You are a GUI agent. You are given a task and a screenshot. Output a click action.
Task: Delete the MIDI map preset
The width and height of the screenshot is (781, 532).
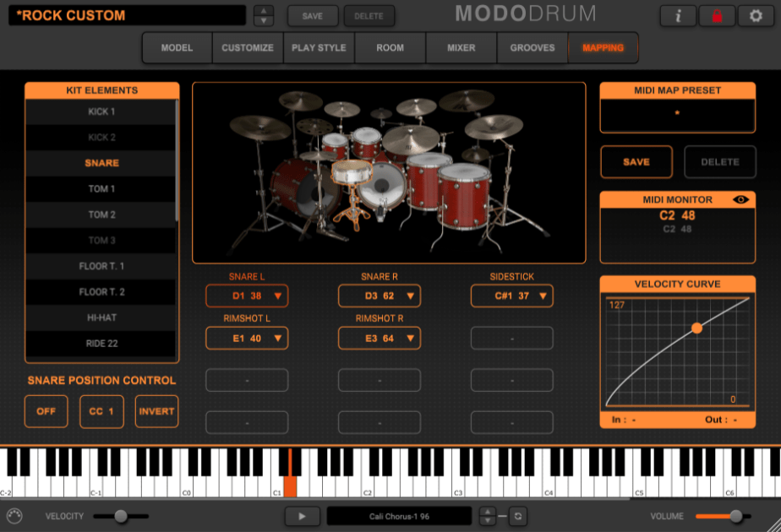[x=720, y=162]
